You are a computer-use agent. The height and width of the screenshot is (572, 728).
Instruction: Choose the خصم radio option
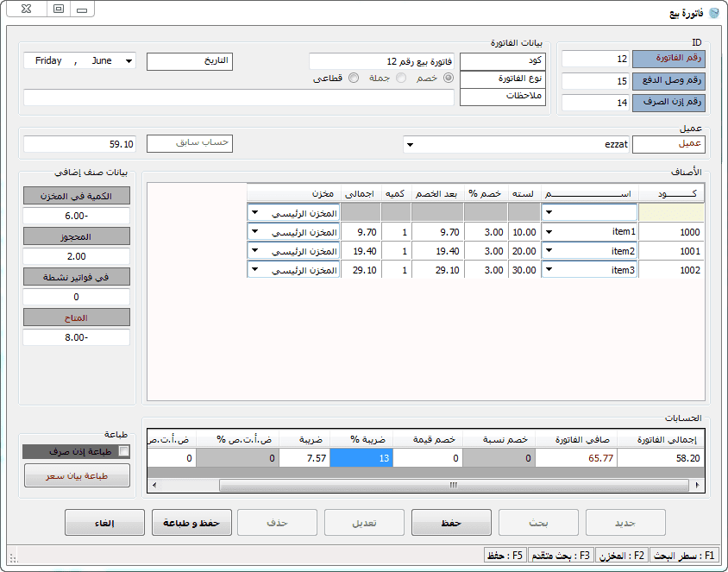448,78
